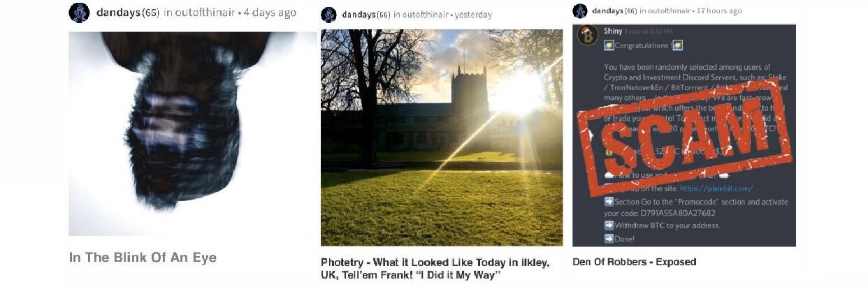Click the avatar above the Ilkley sunlight photo
868x289 pixels.
coord(328,15)
